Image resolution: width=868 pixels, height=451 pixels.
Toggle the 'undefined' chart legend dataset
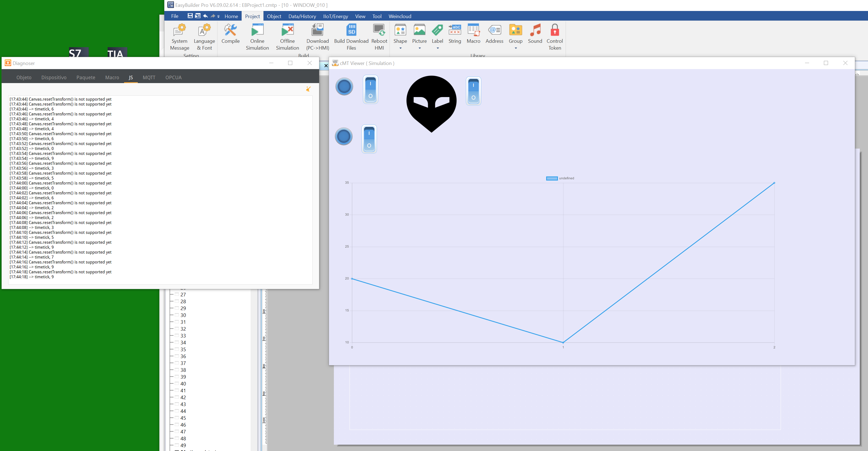(560, 178)
